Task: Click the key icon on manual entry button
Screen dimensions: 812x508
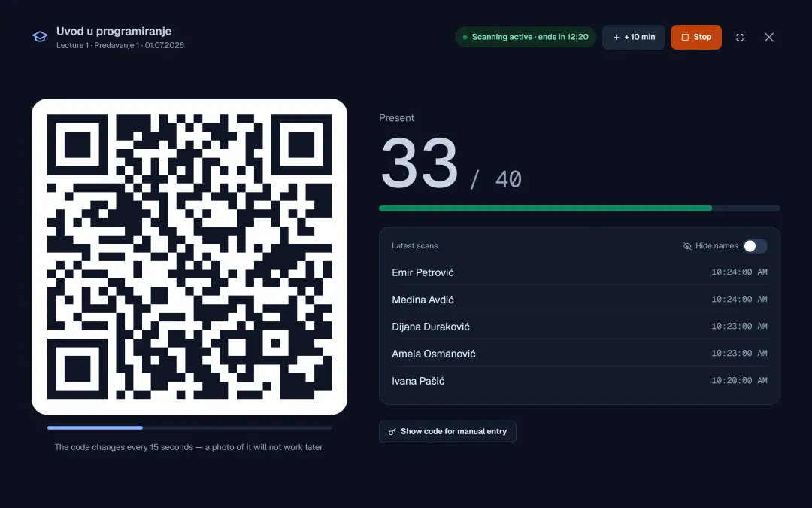Action: coord(392,432)
